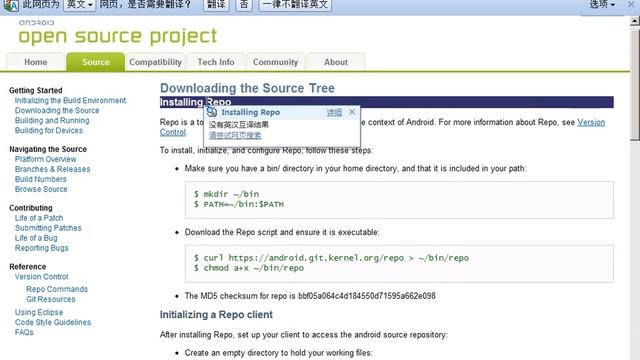Screen dimensions: 640x360
Task: Click try web search link in popup
Action: pos(235,136)
